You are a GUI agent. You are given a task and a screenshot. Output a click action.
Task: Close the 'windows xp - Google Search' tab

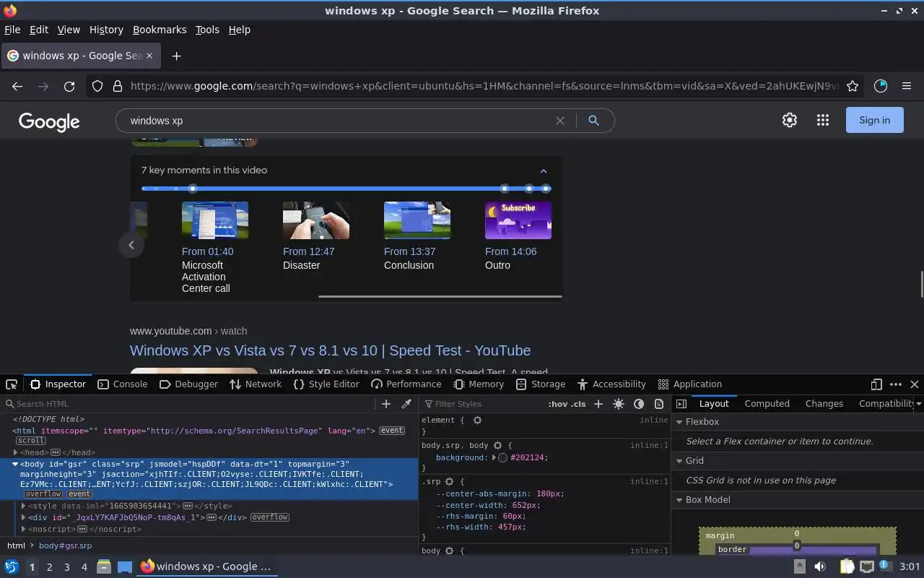coord(149,56)
